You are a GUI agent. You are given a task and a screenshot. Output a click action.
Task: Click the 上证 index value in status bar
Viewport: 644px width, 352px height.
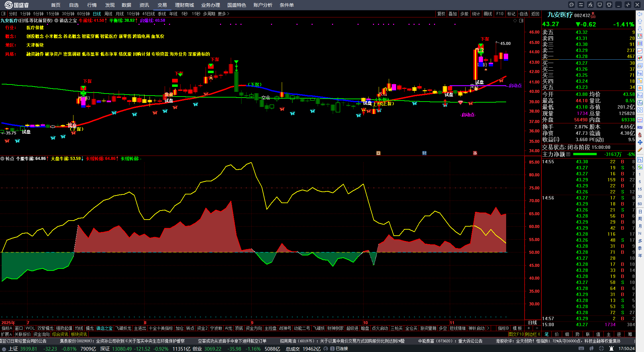coord(29,349)
